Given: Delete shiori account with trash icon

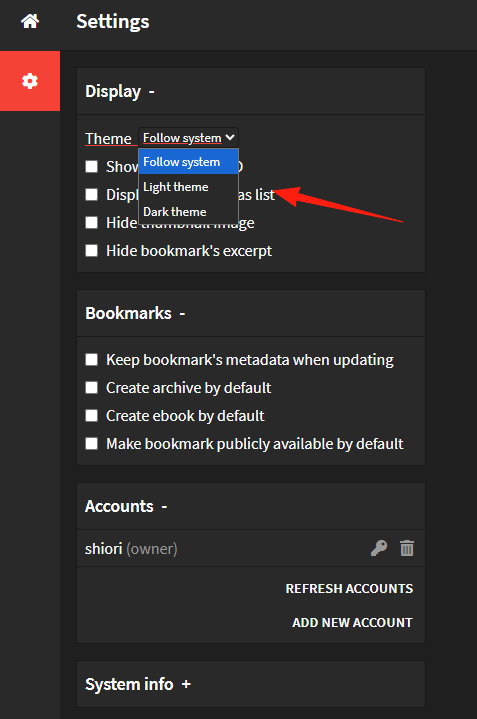Looking at the screenshot, I should (x=407, y=548).
